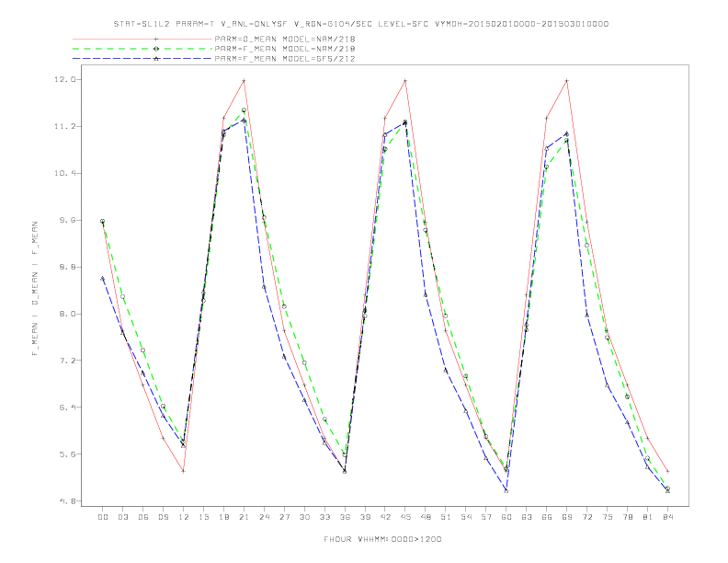Click x-axis tick label 72
This screenshot has width=728, height=563.
click(586, 517)
